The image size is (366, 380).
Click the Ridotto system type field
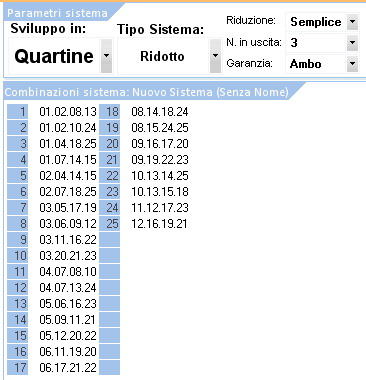[163, 56]
